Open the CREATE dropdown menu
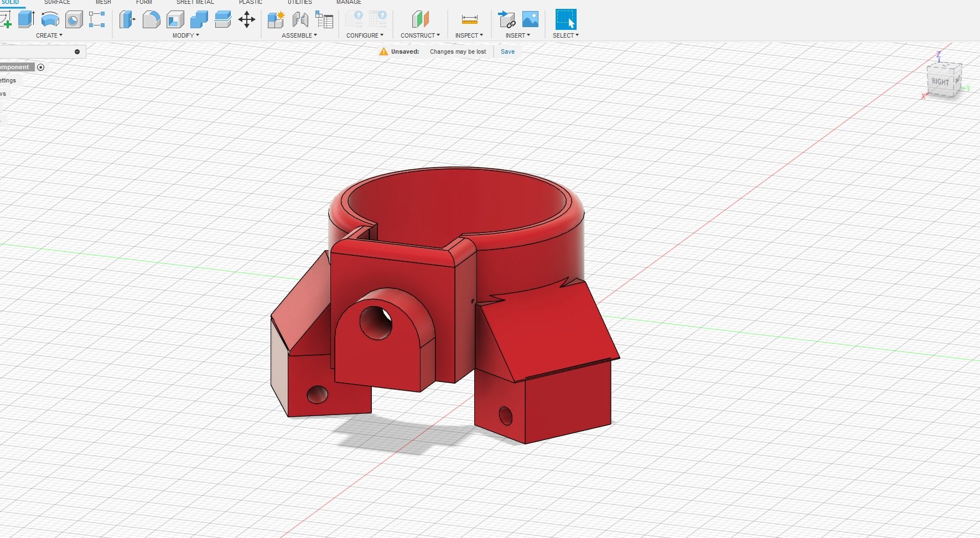The width and height of the screenshot is (980, 538). pyautogui.click(x=49, y=35)
